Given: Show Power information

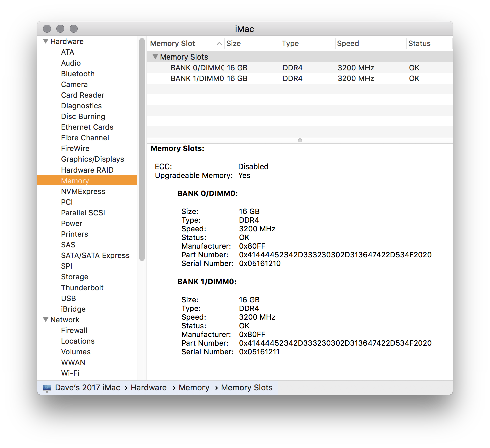Looking at the screenshot, I should (72, 223).
